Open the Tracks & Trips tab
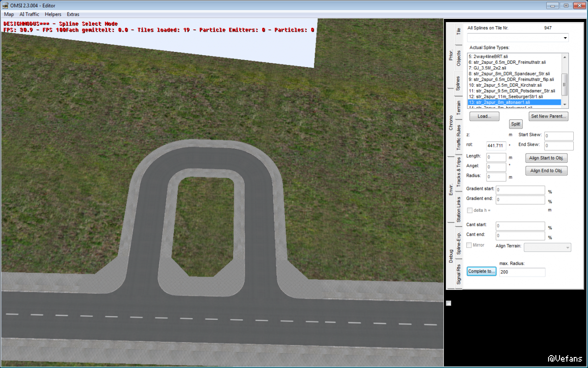 pos(459,171)
